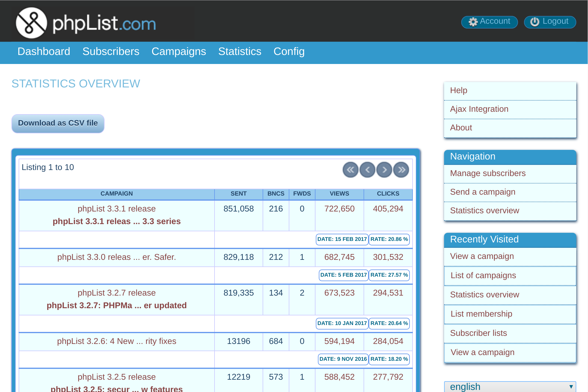Click the CLICKS column header
Screen dimensions: 588x392
pyautogui.click(x=388, y=194)
